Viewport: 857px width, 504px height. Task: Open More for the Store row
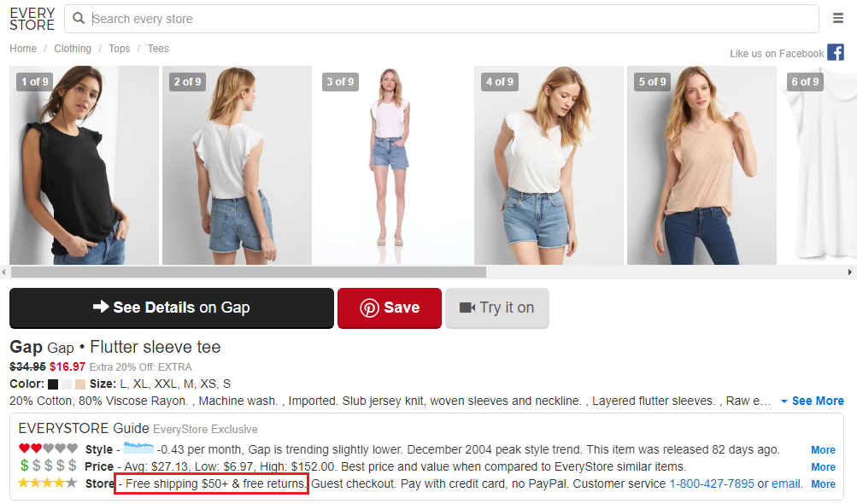[x=823, y=483]
